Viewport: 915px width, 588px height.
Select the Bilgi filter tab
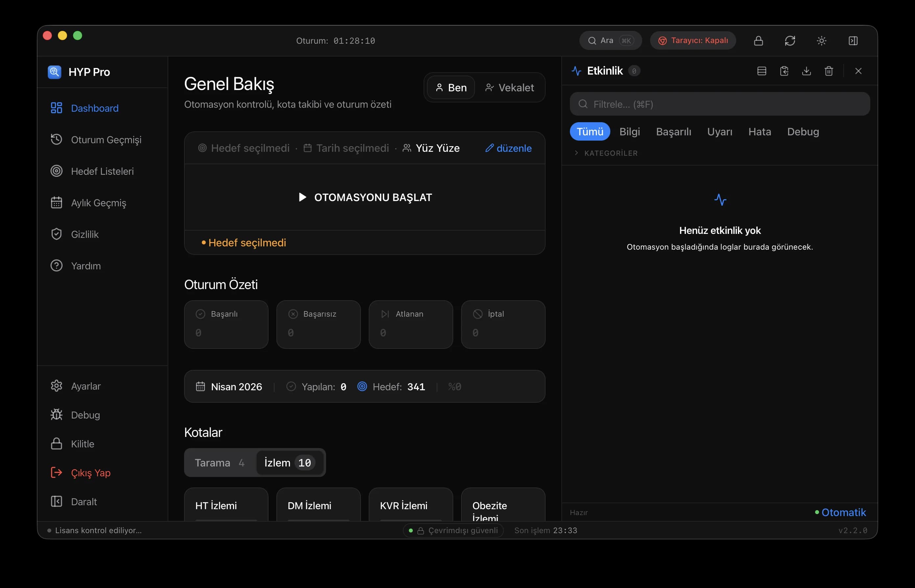click(x=630, y=131)
